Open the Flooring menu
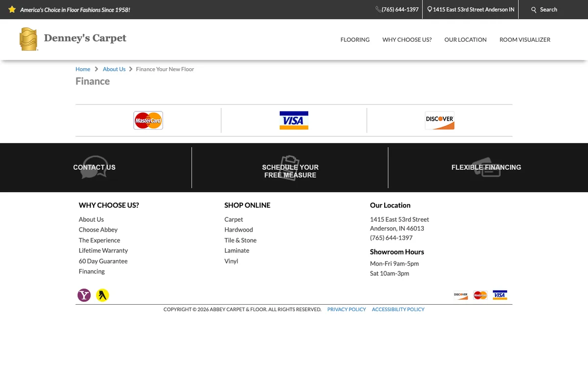 pos(355,40)
